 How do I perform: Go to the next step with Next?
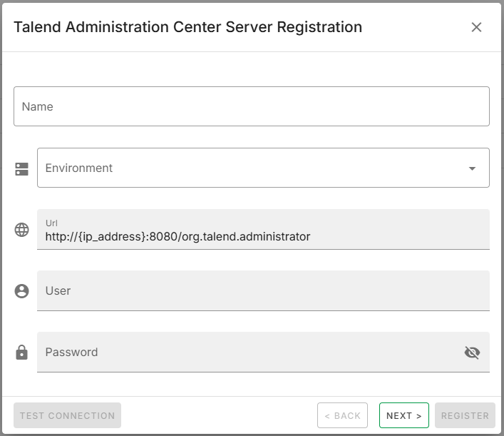point(403,415)
